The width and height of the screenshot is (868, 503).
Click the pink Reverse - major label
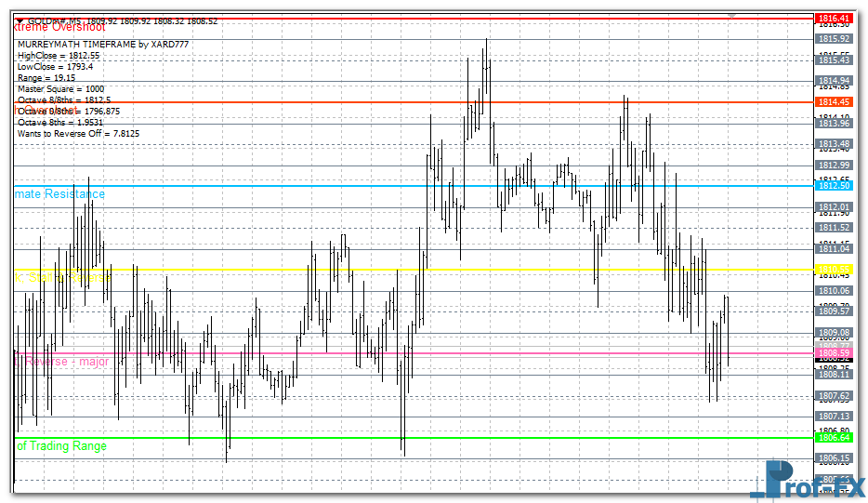point(63,362)
